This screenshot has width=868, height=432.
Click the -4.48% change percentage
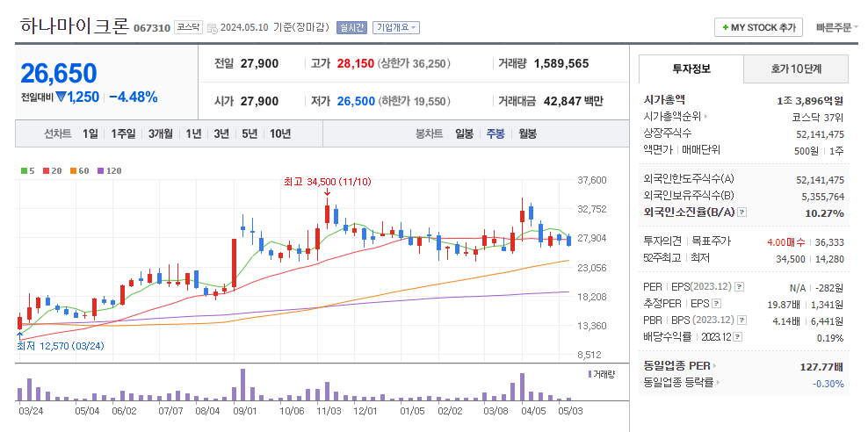pyautogui.click(x=134, y=97)
